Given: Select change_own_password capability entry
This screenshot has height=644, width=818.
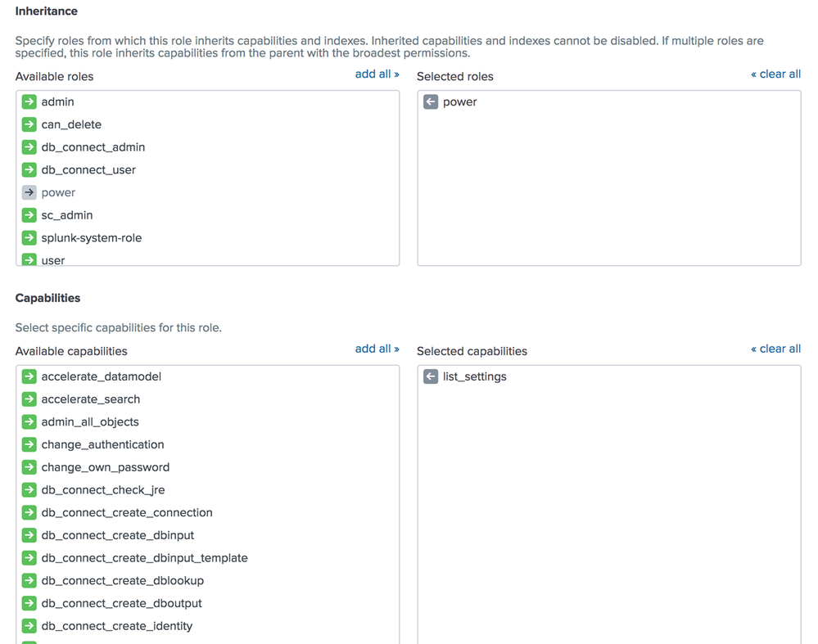Looking at the screenshot, I should 105,467.
